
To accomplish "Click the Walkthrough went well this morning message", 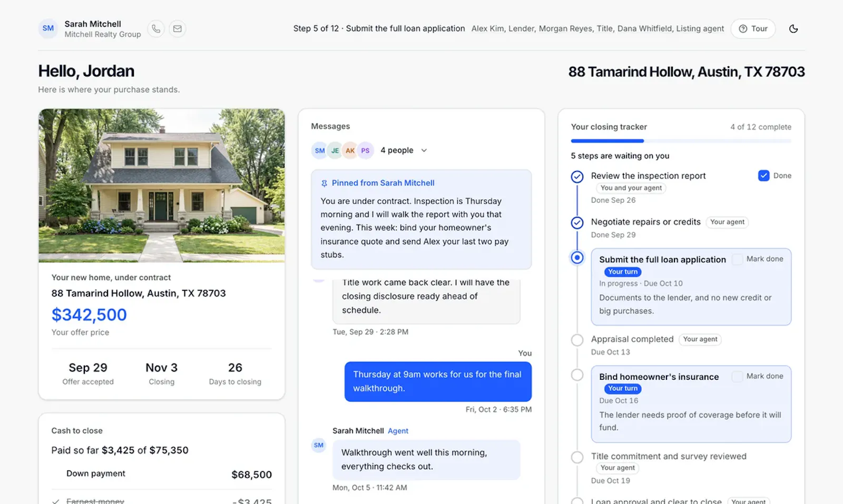I will tap(426, 460).
